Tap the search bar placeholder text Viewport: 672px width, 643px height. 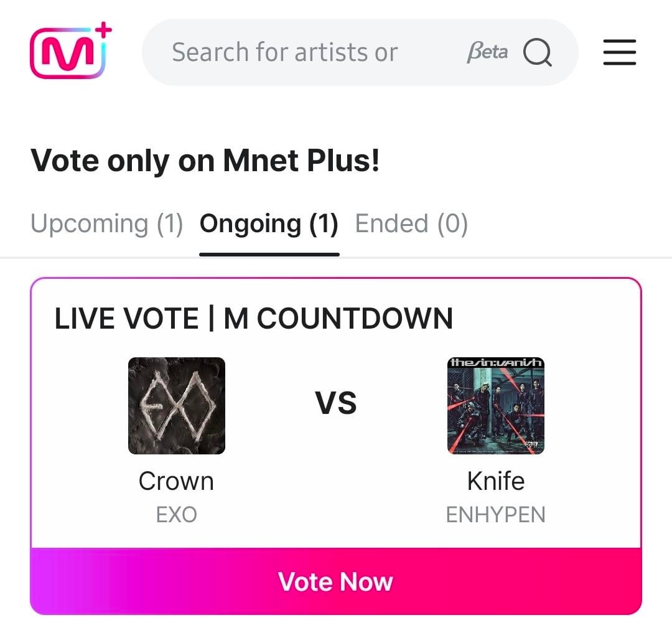pos(284,52)
